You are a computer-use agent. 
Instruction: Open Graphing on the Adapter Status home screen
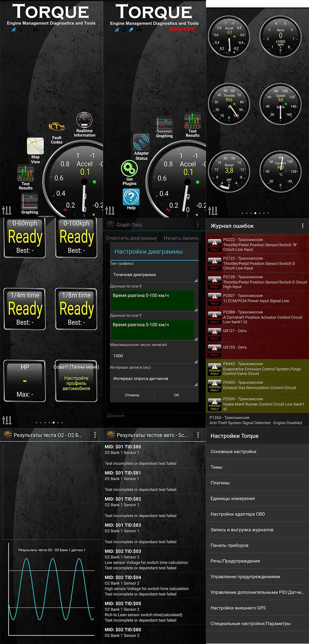click(x=164, y=125)
